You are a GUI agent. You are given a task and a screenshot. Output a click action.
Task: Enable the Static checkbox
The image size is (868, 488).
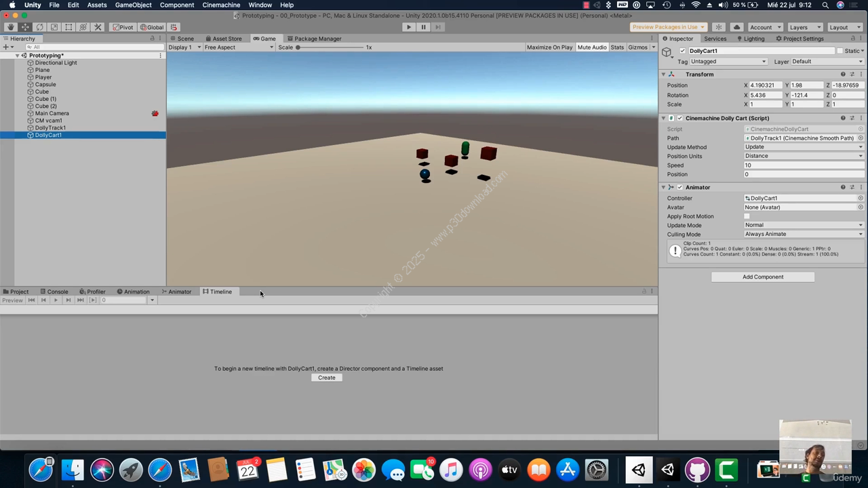(840, 51)
